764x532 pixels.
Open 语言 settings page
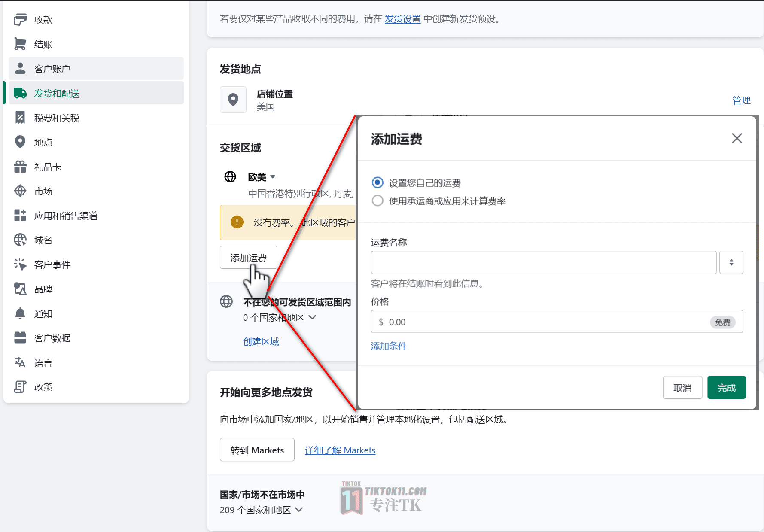96,362
